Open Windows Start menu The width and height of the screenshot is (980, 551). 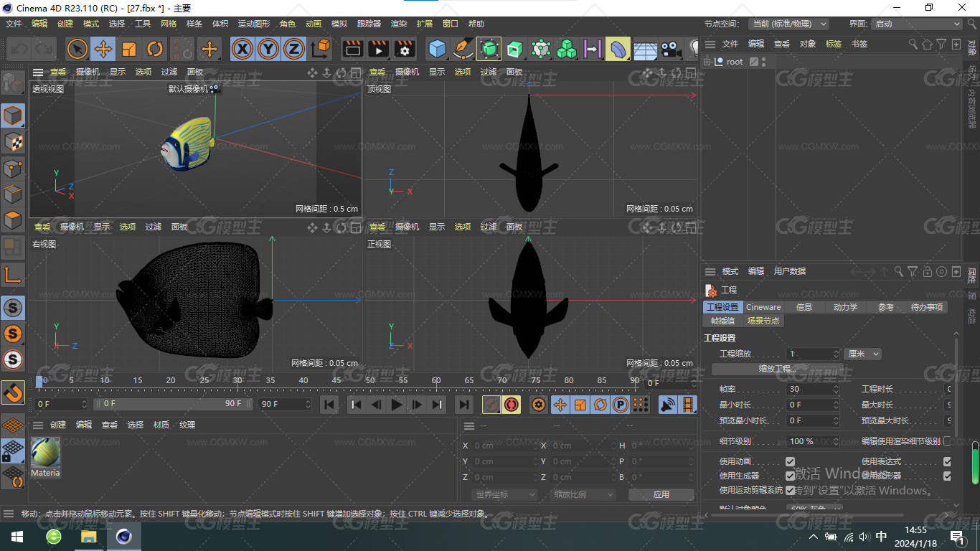17,537
